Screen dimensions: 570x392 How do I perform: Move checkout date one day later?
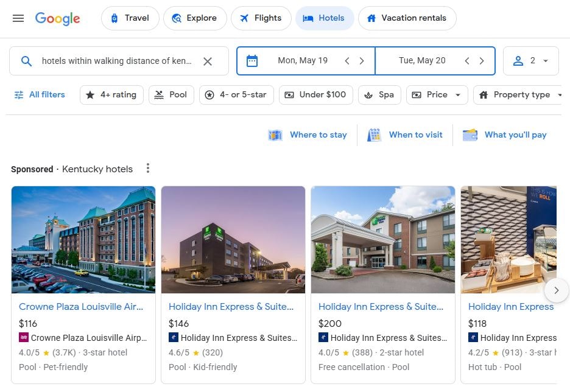pos(481,61)
